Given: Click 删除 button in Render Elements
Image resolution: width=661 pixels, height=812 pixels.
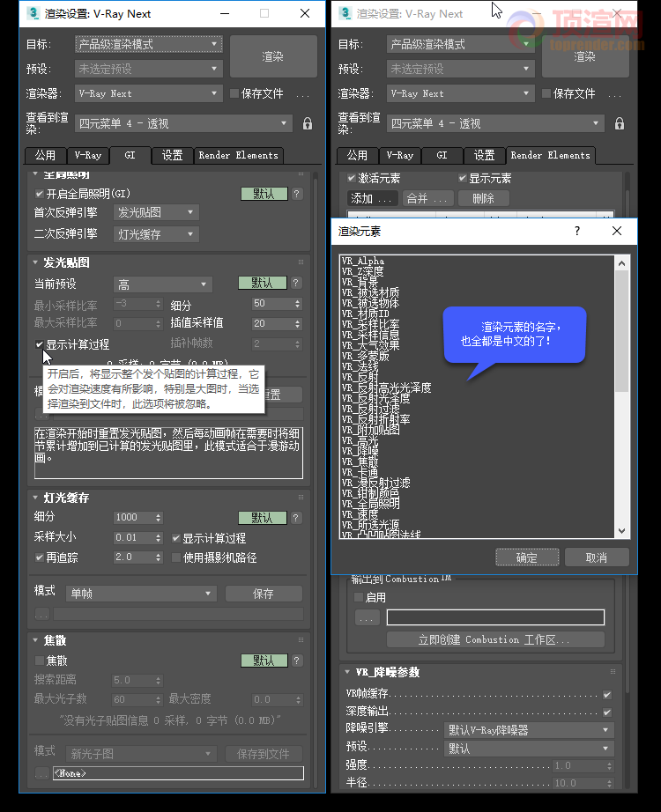Looking at the screenshot, I should (x=483, y=198).
